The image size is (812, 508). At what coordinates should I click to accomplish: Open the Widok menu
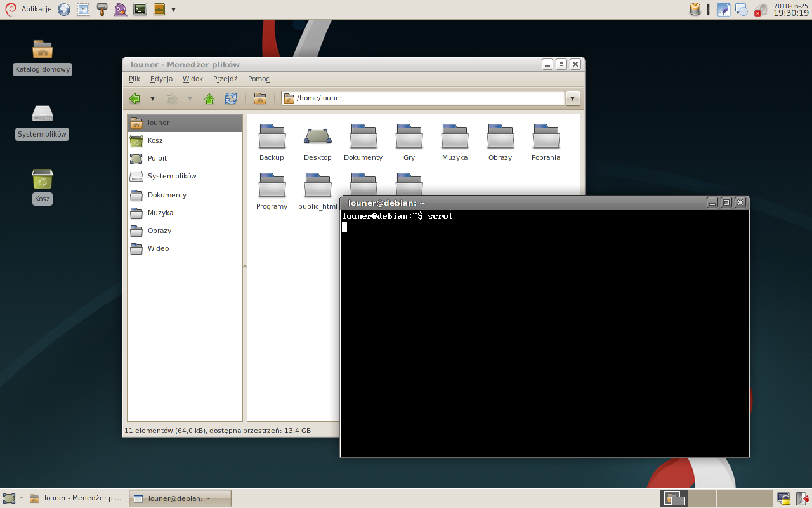coord(193,79)
